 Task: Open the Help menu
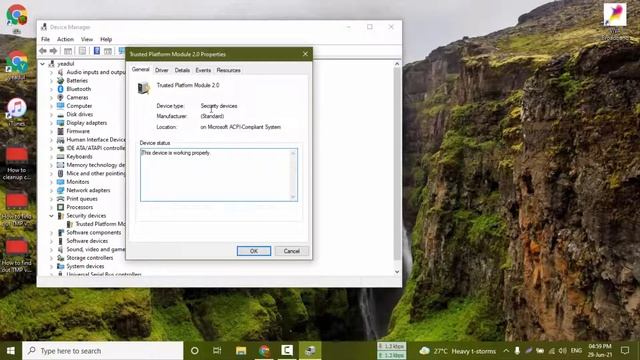click(x=106, y=39)
